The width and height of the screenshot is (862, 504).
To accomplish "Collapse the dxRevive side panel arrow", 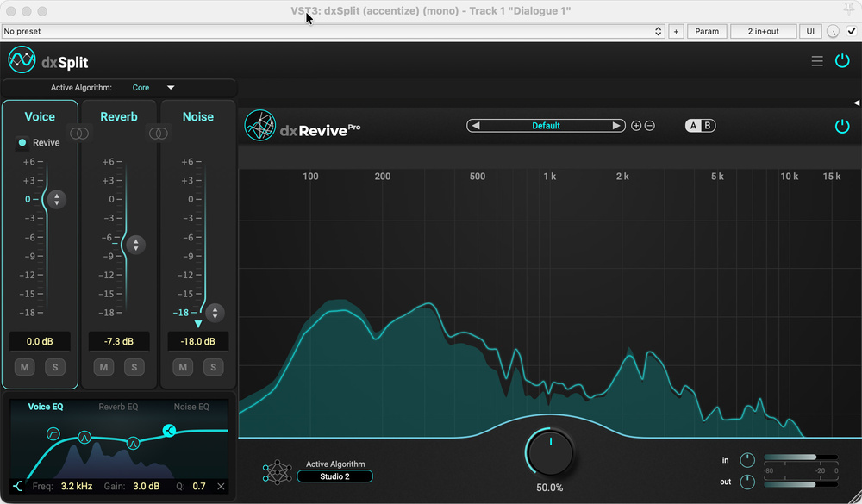I will tap(857, 103).
